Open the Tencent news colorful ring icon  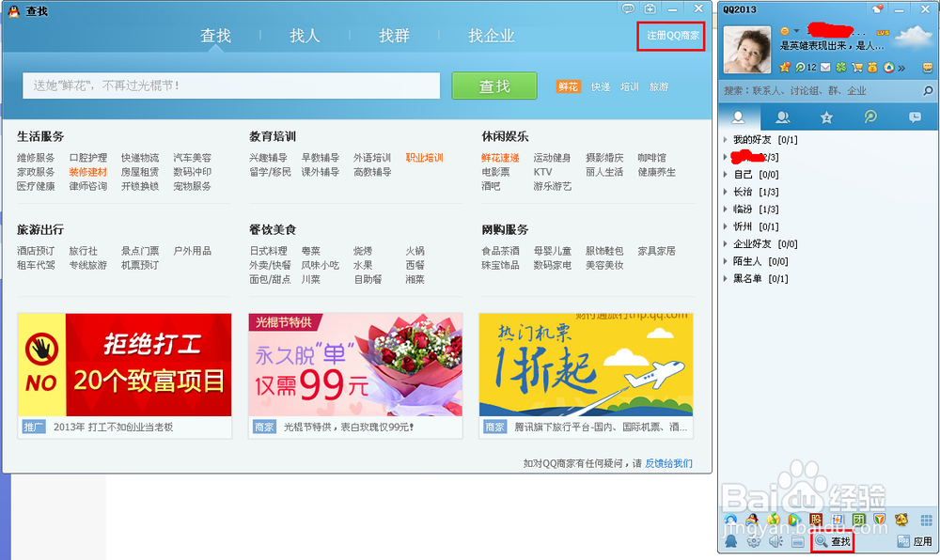(x=888, y=67)
